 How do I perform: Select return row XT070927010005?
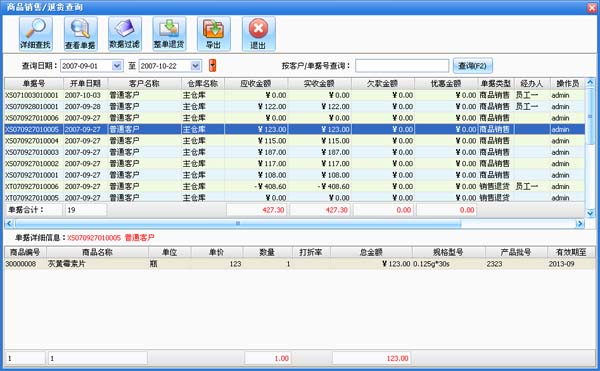coord(294,197)
